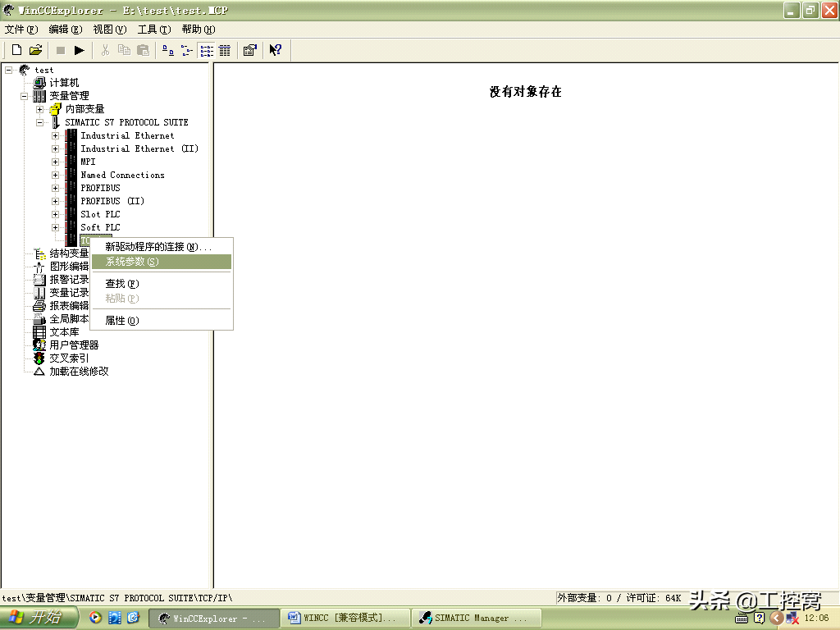Open the properties toolbar icon
This screenshot has width=840, height=630.
[250, 50]
